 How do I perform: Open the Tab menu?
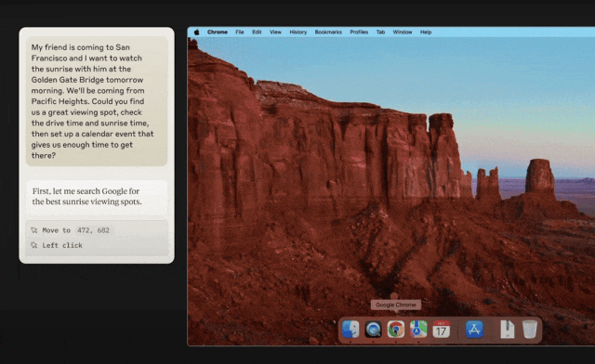[x=380, y=32]
